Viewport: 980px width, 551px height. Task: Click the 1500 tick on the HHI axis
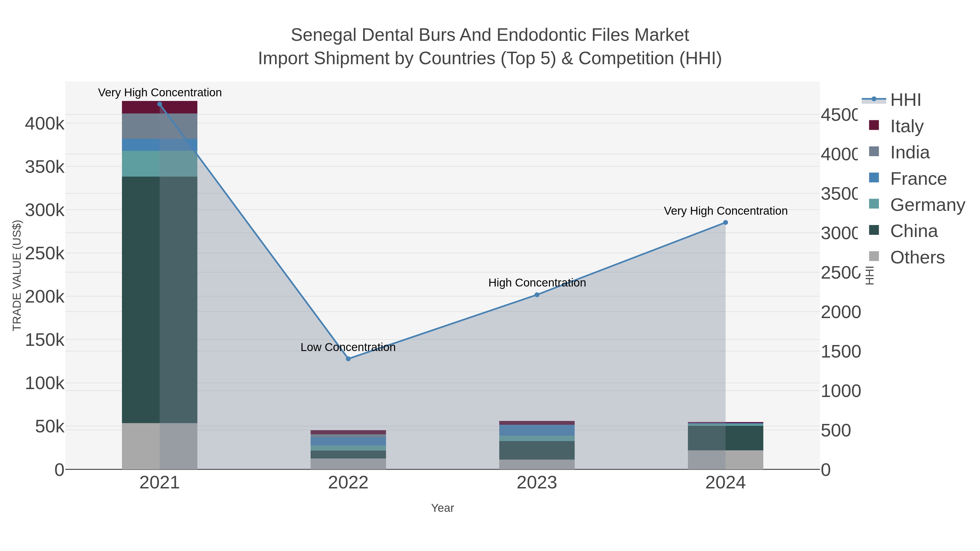[841, 352]
